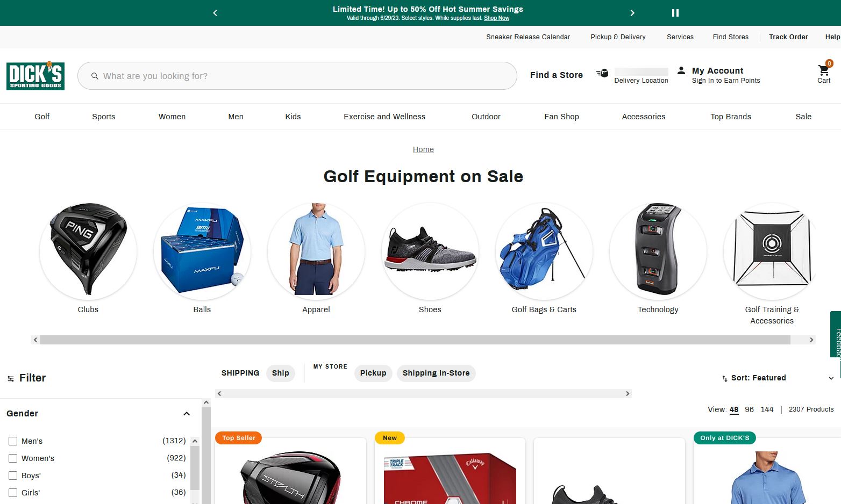841x504 pixels.
Task: Click the Filter settings icon
Action: 11,379
